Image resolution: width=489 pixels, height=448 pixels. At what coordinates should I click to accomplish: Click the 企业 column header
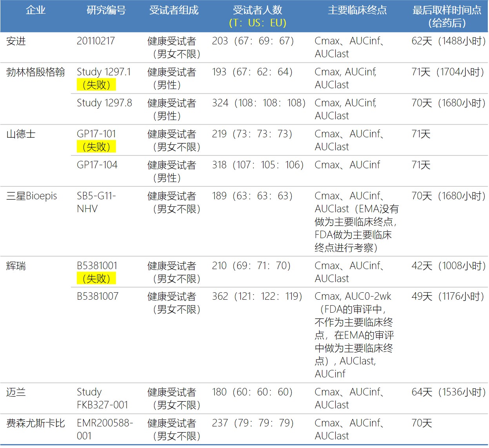(36, 10)
